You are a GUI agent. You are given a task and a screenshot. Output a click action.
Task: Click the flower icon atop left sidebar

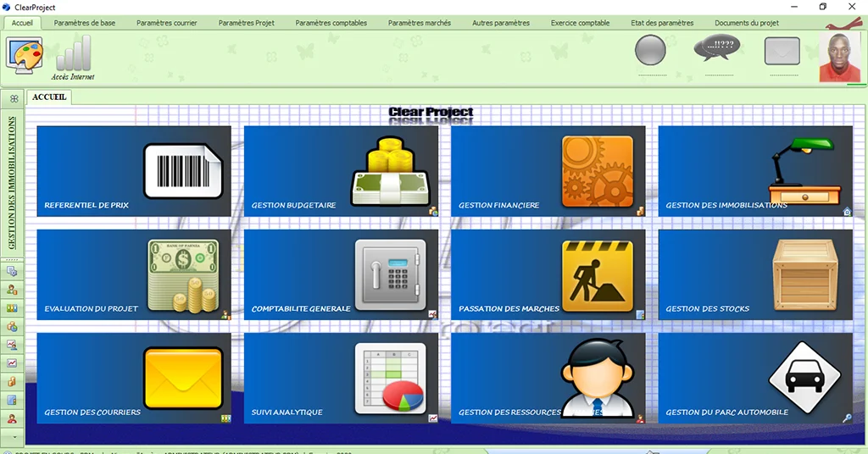14,98
